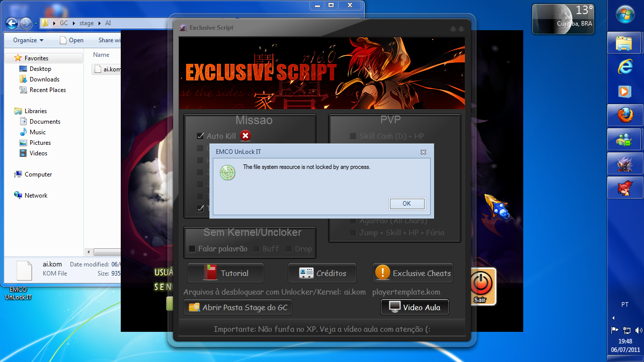Screen dimensions: 644x362
Task: Select the GC breadcrumb in the address bar
Action: [x=64, y=24]
